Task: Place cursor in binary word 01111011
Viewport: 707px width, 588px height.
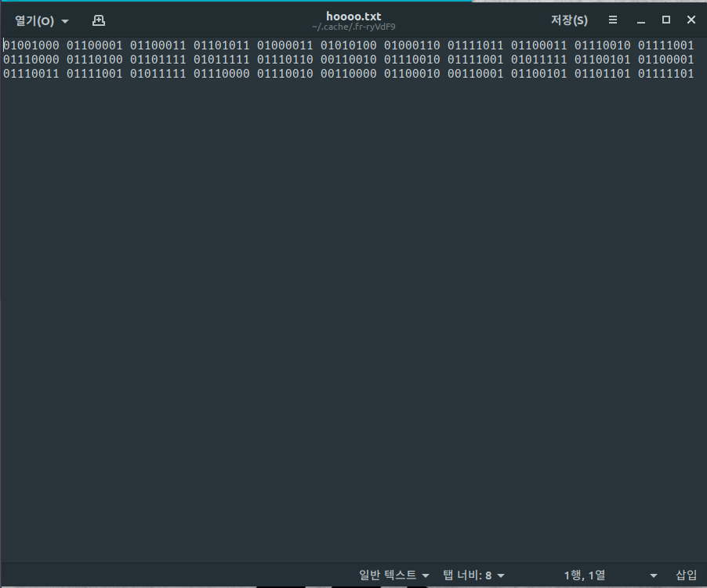Action: tap(475, 45)
